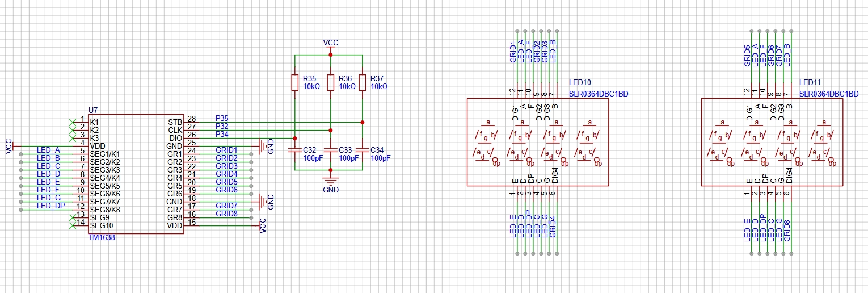Image resolution: width=868 pixels, height=293 pixels.
Task: Click the SLR0364DBC1BD label under LED10
Action: [x=599, y=94]
